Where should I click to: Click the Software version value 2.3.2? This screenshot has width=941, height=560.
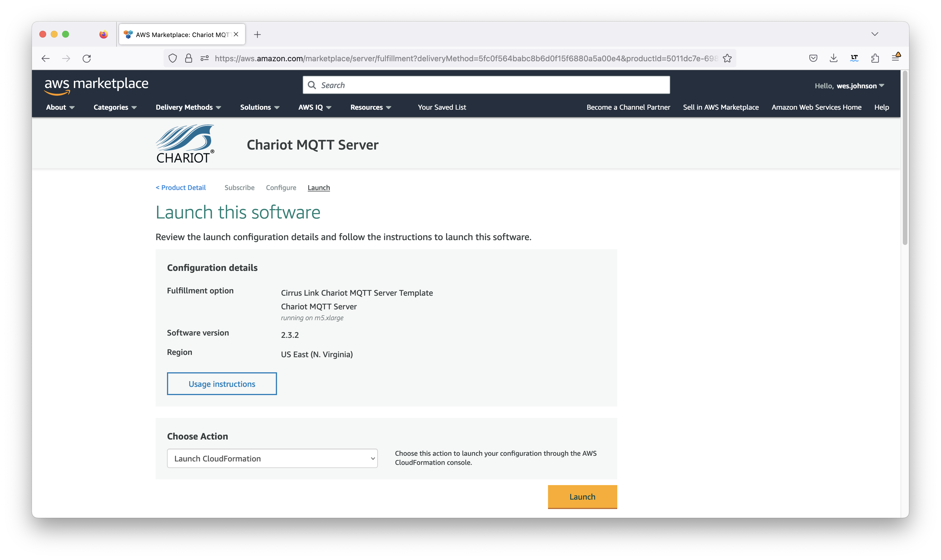[290, 335]
